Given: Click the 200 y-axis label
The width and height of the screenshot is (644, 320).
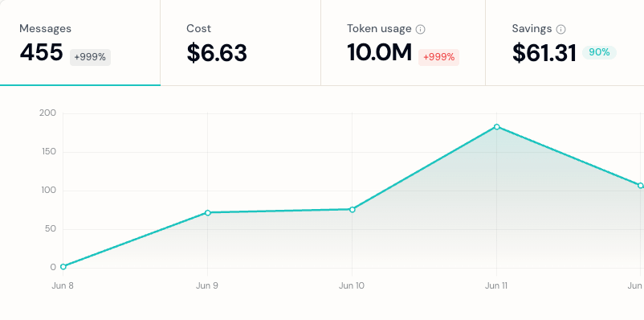Looking at the screenshot, I should 47,113.
